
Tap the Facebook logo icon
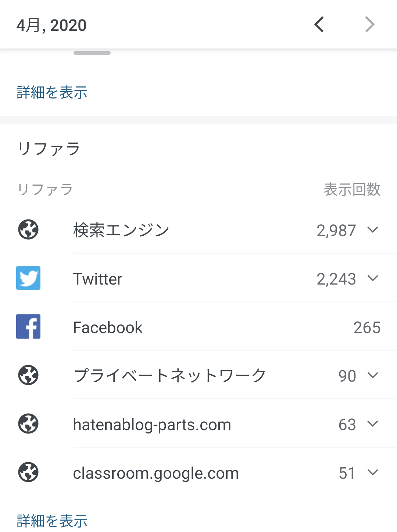point(28,326)
